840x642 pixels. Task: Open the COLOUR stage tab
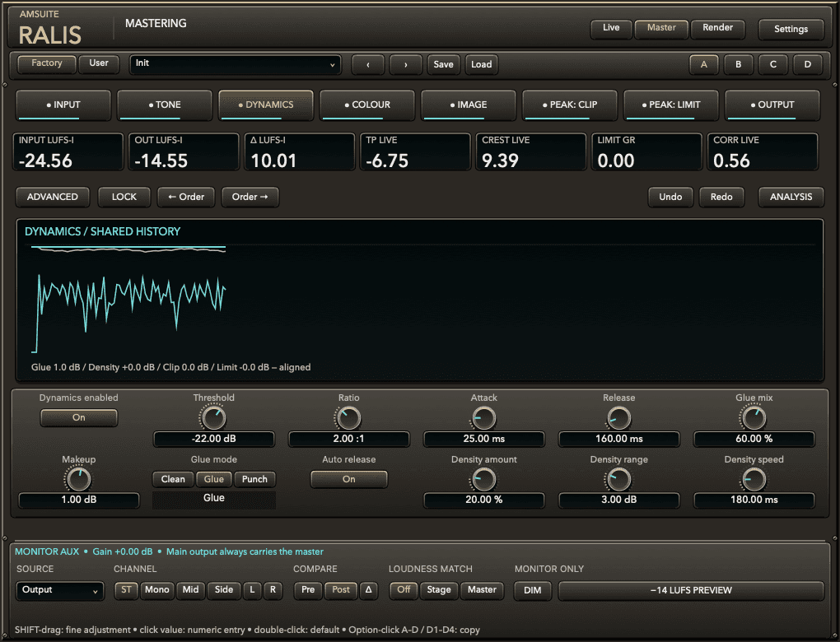tap(367, 105)
